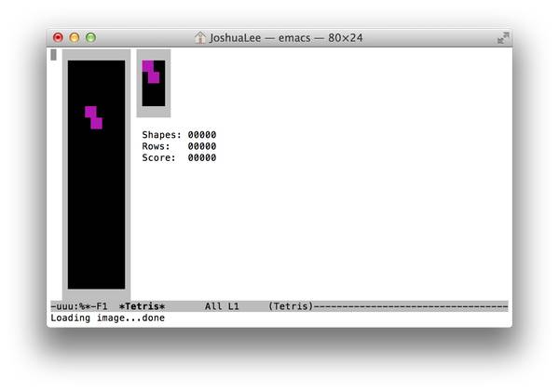Click the black area of next-piece preview box

(x=153, y=95)
